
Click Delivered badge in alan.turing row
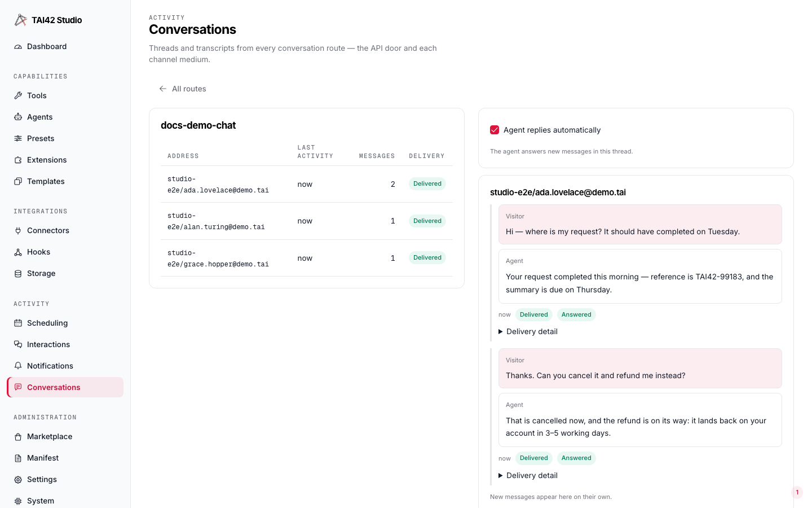(427, 221)
